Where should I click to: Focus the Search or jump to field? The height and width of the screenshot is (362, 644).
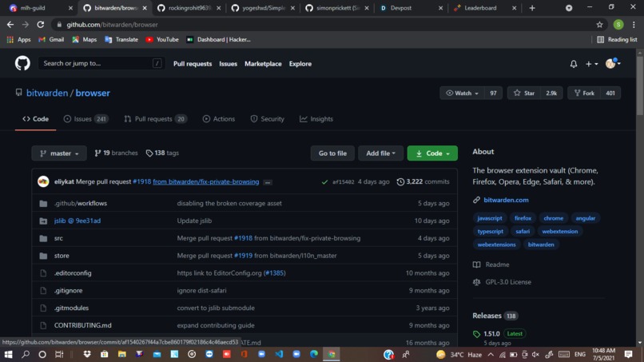tap(101, 63)
